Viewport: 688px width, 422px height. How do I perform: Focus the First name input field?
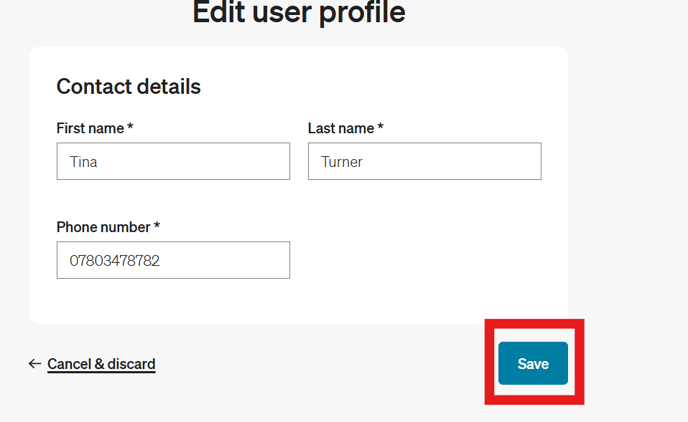click(173, 161)
